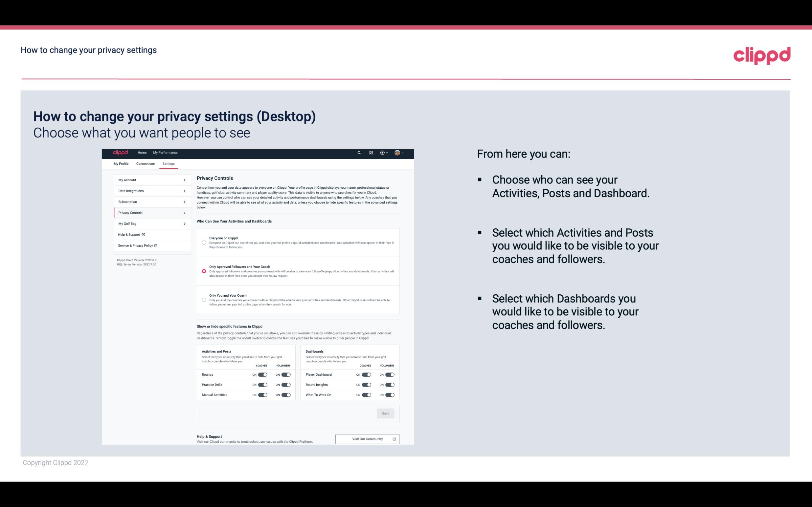
Task: Click the Clippd logo icon top right
Action: point(761,55)
